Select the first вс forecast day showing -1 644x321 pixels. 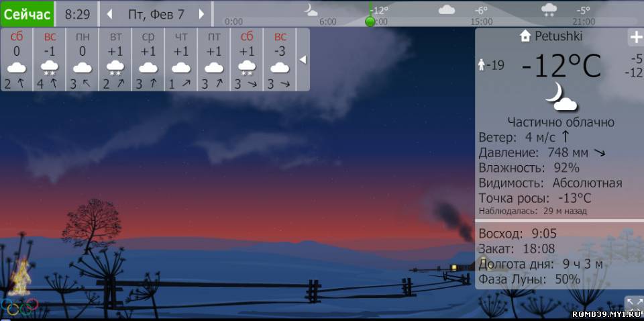(50, 59)
